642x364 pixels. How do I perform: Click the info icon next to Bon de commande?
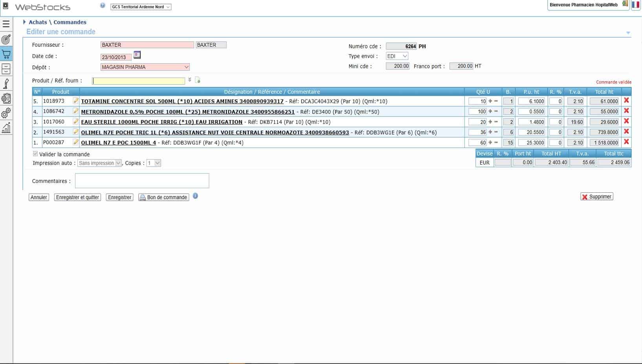195,196
